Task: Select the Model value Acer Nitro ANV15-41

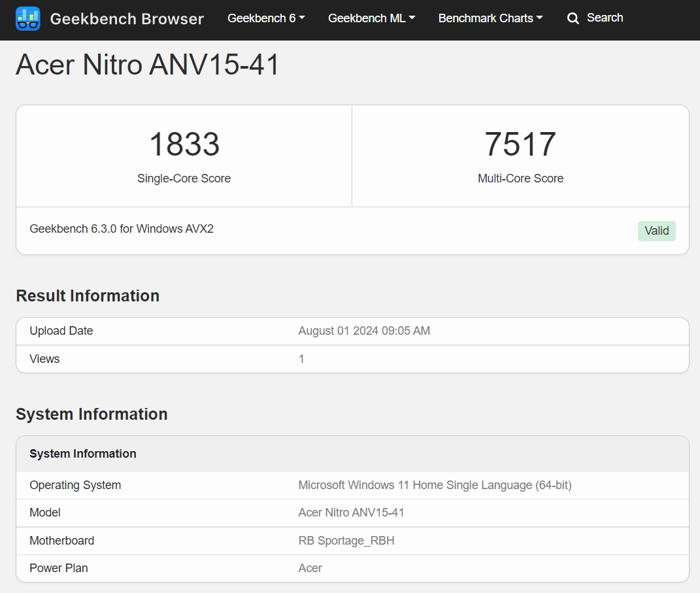Action: pos(351,513)
